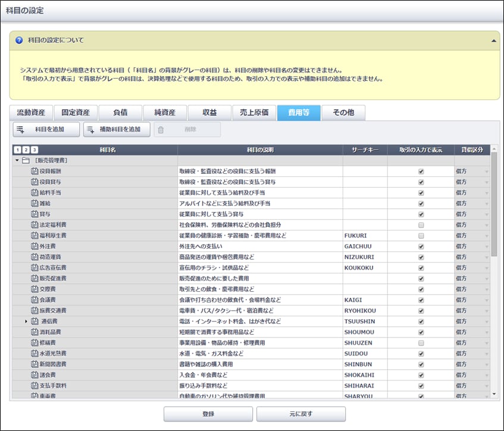Uncheck the 役員報酬 display checkbox
Image resolution: width=504 pixels, height=431 pixels.
coord(421,171)
